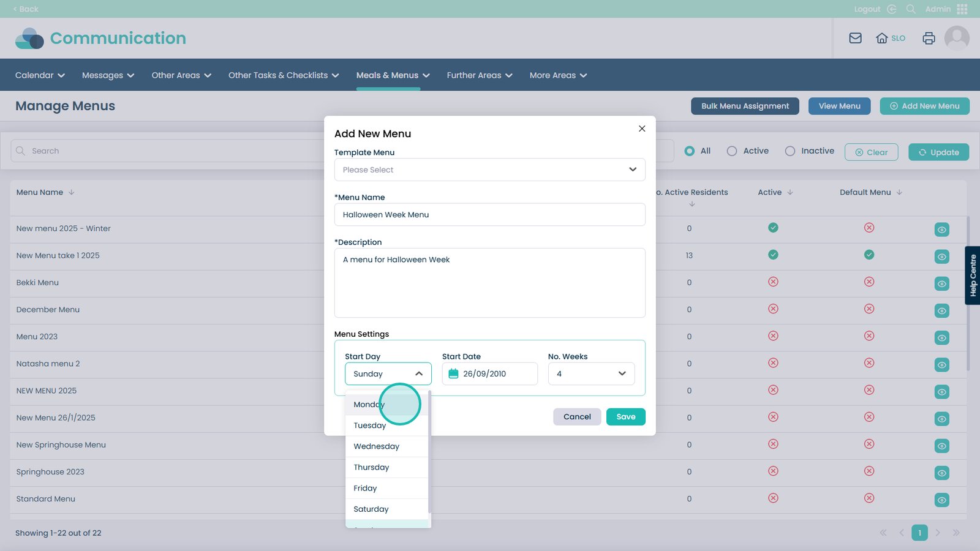The width and height of the screenshot is (980, 551).
Task: Select the All radio filter
Action: (x=690, y=151)
